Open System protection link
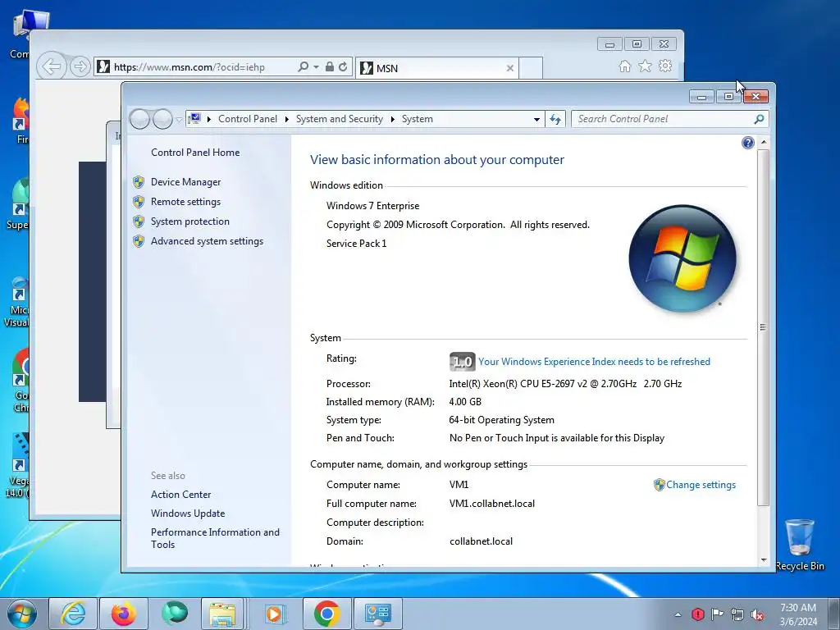840x630 pixels. pyautogui.click(x=189, y=221)
